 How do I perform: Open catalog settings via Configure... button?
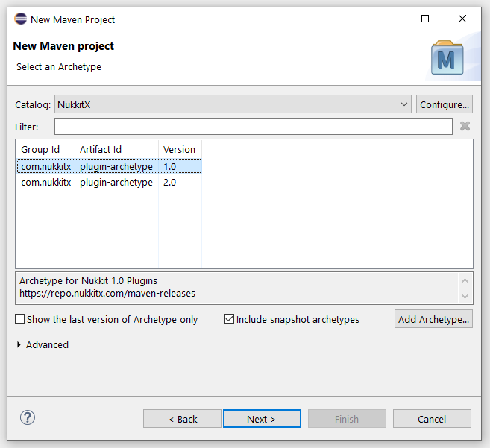click(x=444, y=104)
